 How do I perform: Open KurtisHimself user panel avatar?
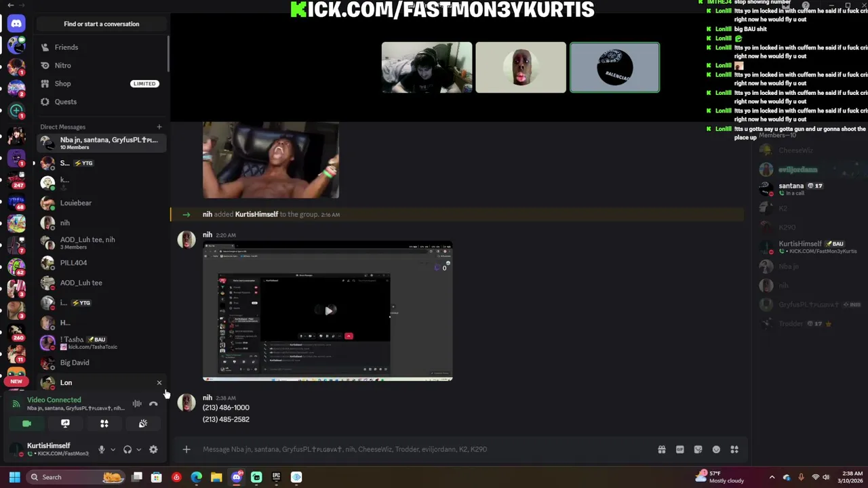click(x=16, y=449)
